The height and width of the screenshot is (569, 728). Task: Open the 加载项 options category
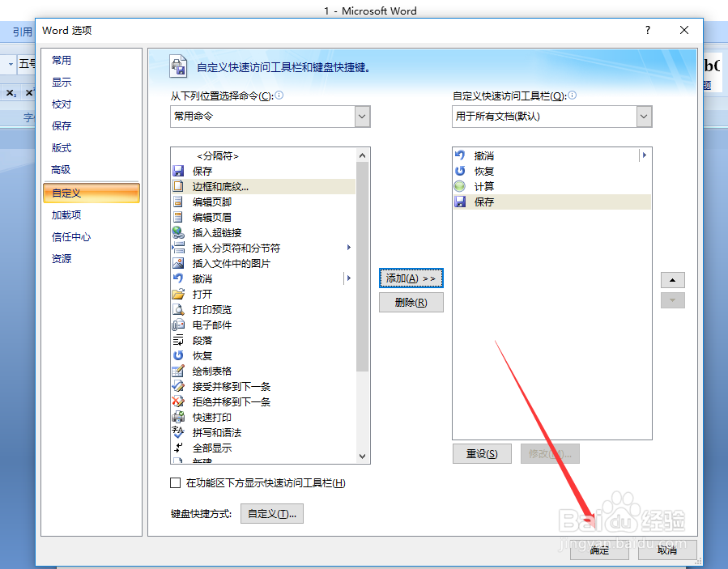click(66, 214)
